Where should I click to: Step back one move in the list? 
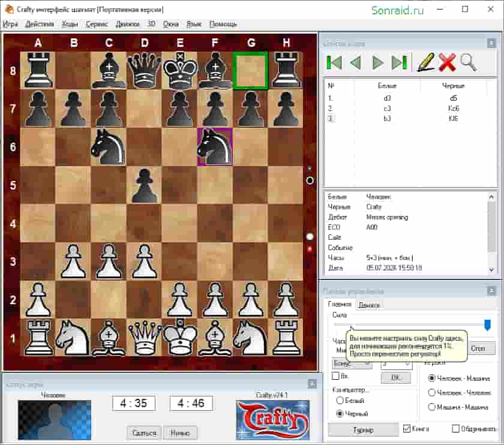(355, 62)
